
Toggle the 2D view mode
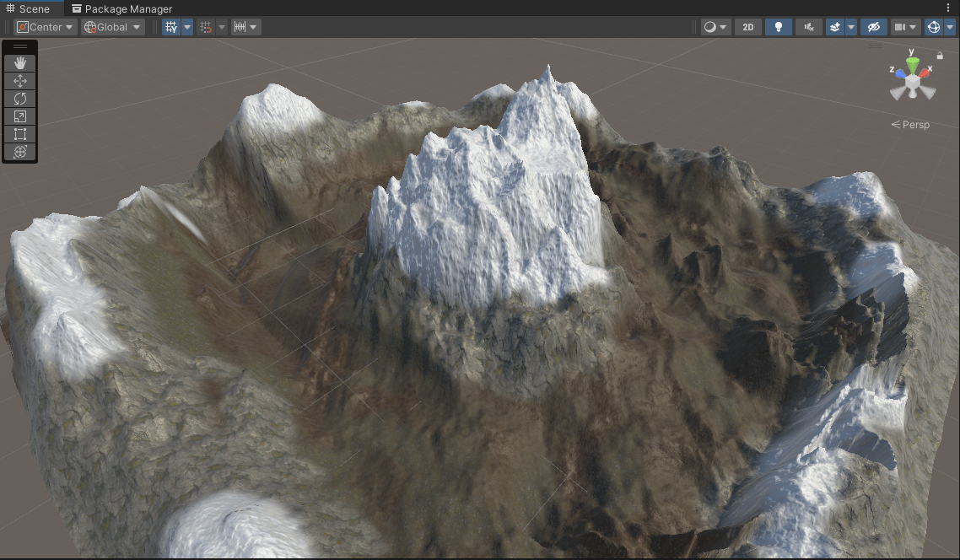coord(747,26)
